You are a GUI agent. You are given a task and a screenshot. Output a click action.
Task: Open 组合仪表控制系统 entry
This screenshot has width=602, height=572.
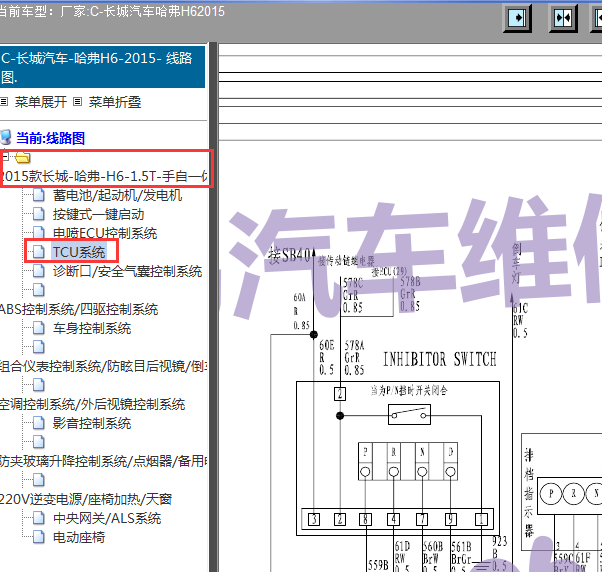(x=104, y=366)
